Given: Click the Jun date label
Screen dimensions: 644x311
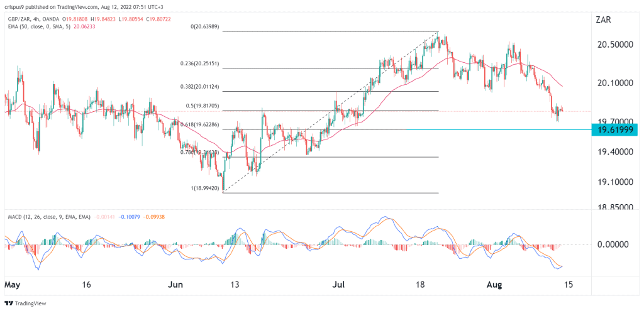Looking at the screenshot, I should (177, 284).
